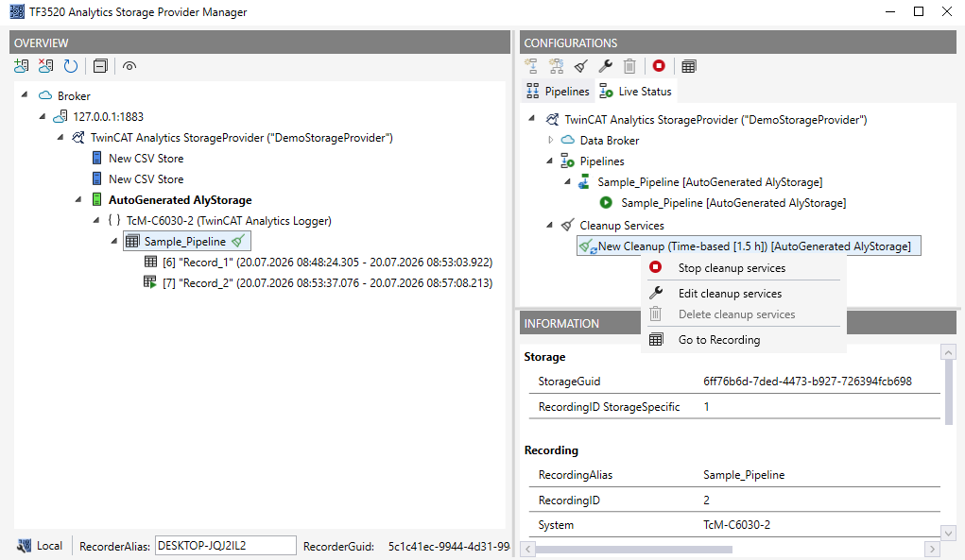Select the second New CSV Store item
Screen dimensions: 965x560
pos(146,179)
